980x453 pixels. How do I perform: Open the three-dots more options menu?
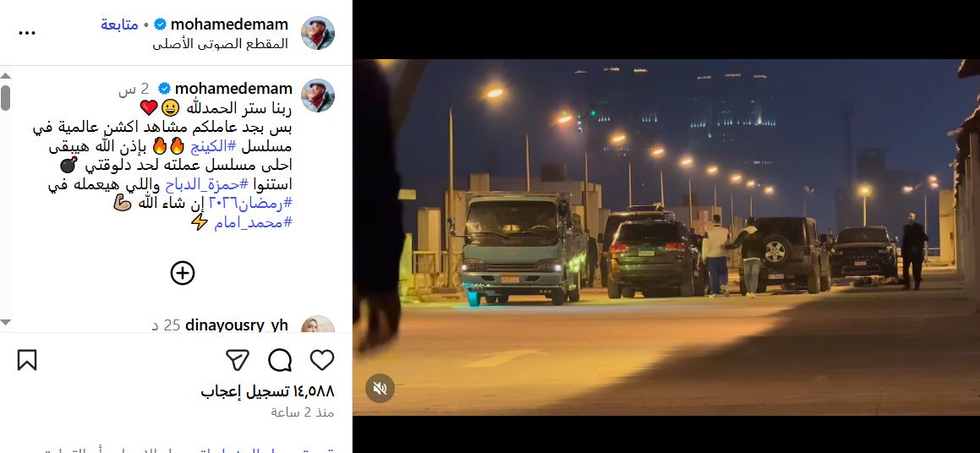[27, 33]
